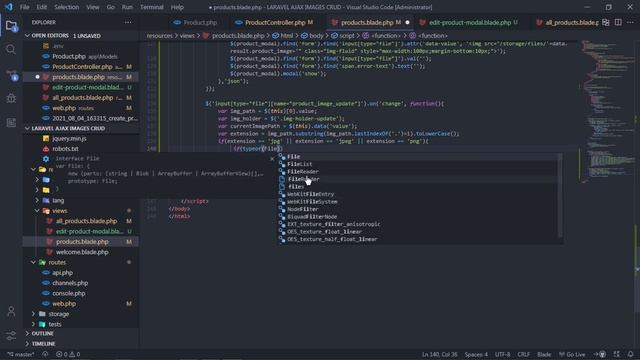Click the master branch indicator
The width and height of the screenshot is (640, 360).
21,354
